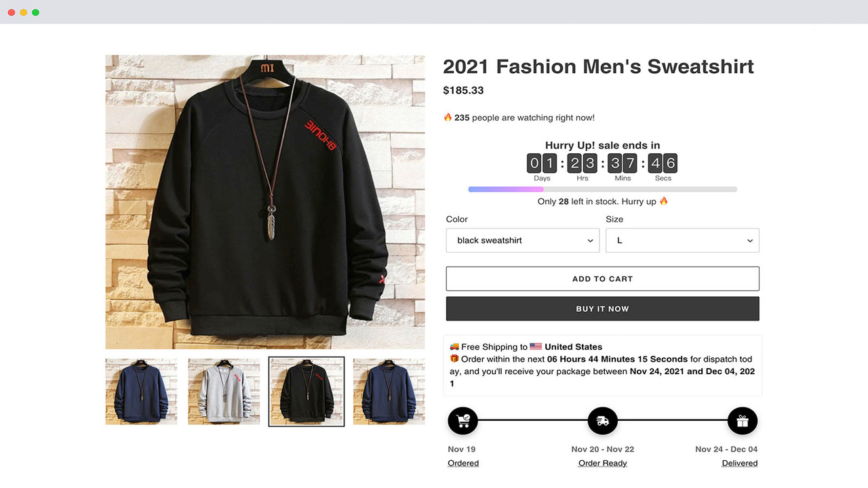Click the fire emoji next to watcher count

pyautogui.click(x=447, y=117)
